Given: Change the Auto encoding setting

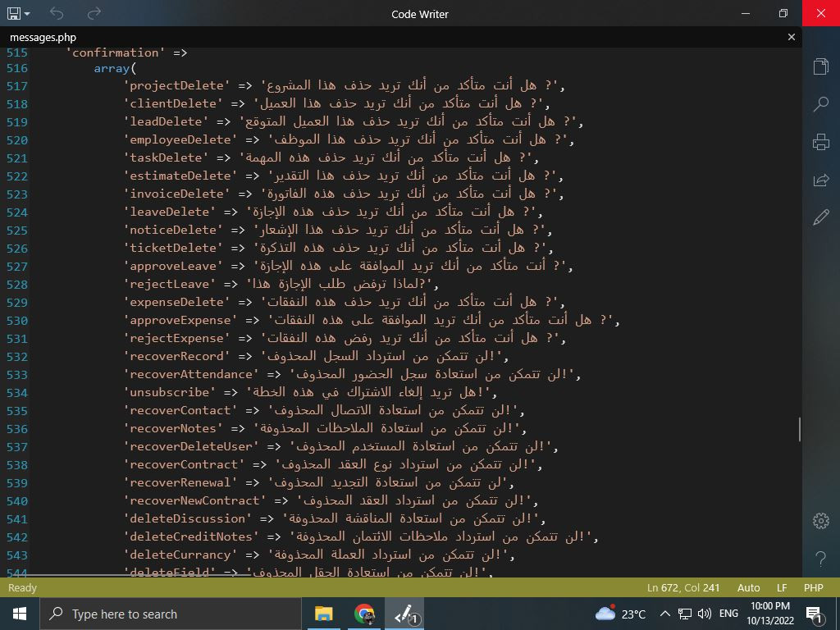Looking at the screenshot, I should (748, 587).
